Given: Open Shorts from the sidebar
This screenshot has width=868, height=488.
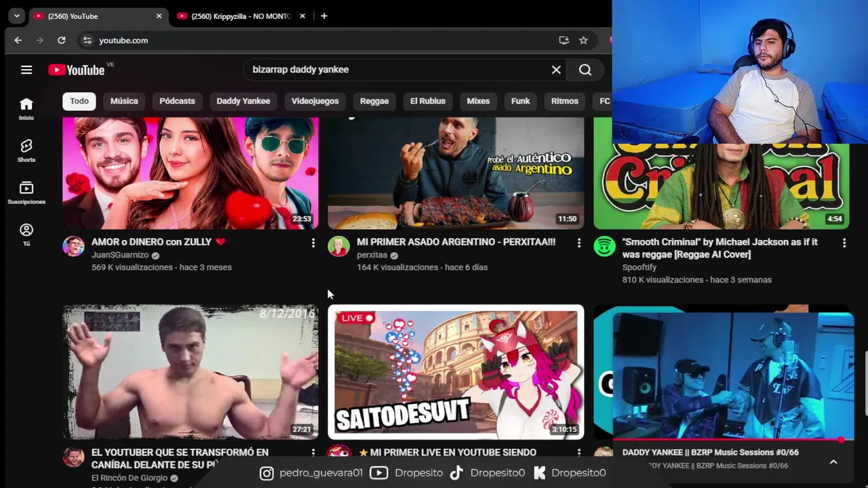Looking at the screenshot, I should (x=26, y=150).
